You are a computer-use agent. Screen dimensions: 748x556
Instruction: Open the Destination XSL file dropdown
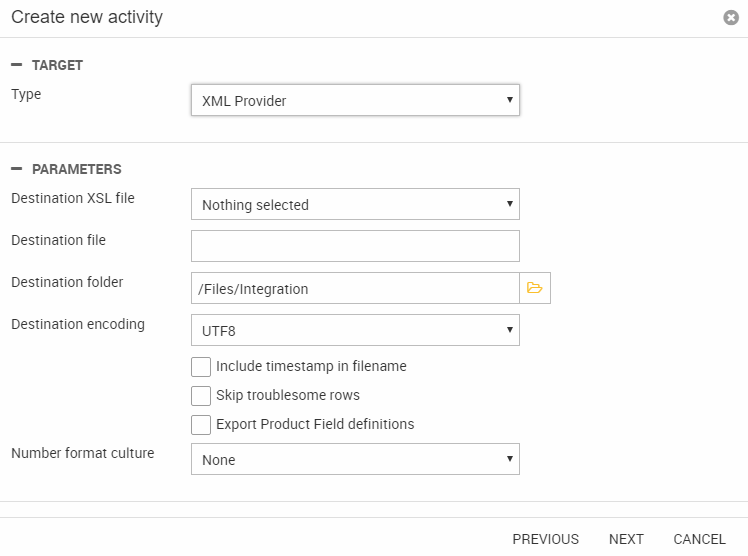(x=355, y=204)
